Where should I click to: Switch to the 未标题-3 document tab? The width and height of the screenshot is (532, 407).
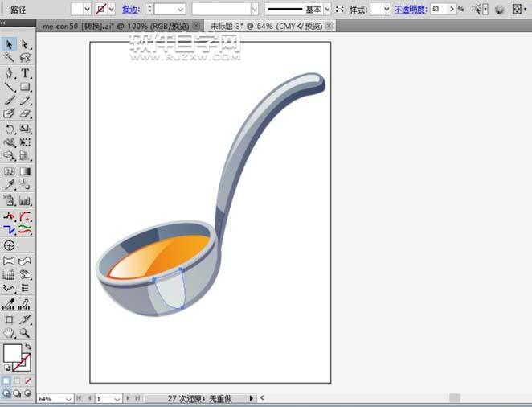pos(266,26)
